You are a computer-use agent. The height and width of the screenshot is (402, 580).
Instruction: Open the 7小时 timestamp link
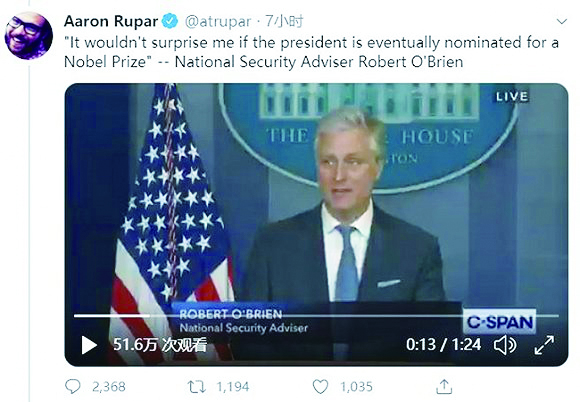[284, 21]
